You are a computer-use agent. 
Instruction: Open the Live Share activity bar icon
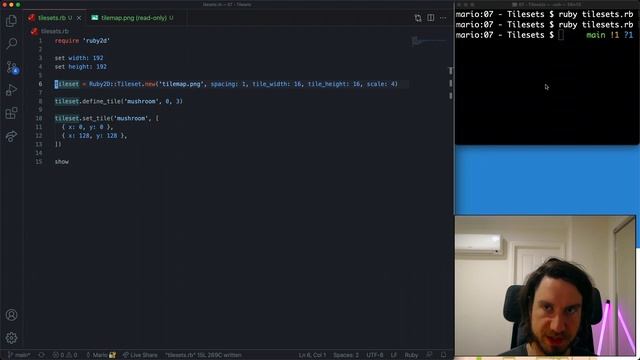[x=11, y=136]
